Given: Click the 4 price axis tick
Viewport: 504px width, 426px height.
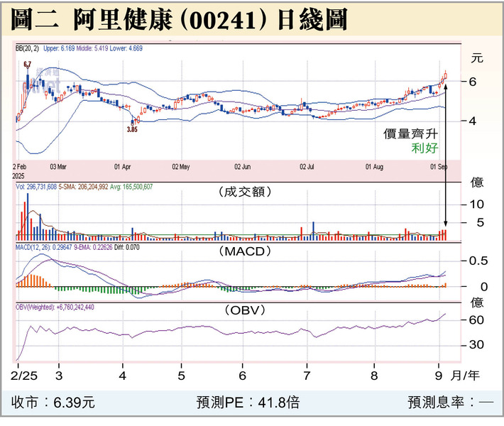Looking at the screenshot, I should (473, 121).
